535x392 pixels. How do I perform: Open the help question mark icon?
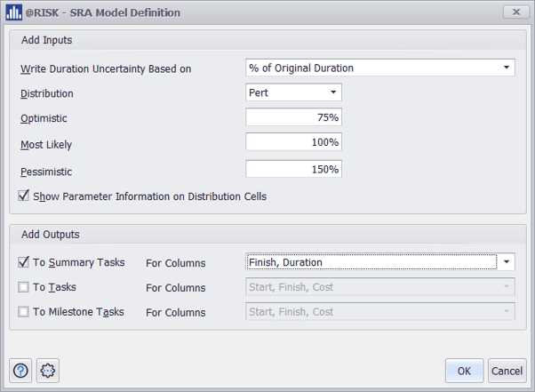[21, 371]
